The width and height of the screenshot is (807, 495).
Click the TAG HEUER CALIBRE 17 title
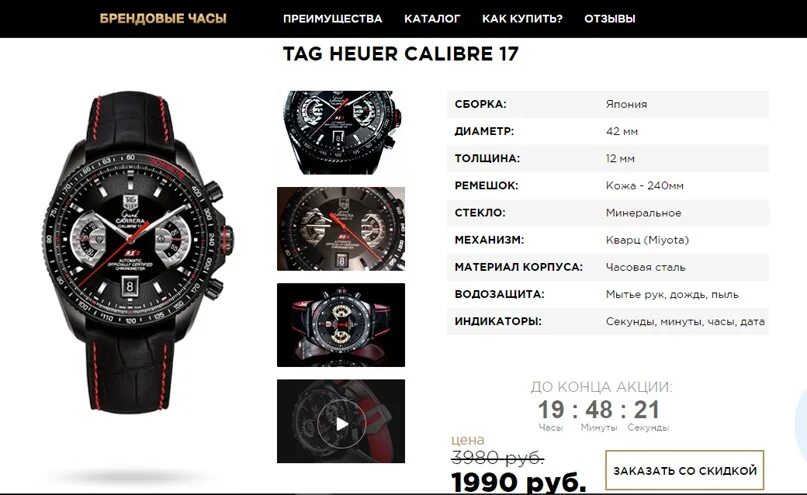[401, 54]
